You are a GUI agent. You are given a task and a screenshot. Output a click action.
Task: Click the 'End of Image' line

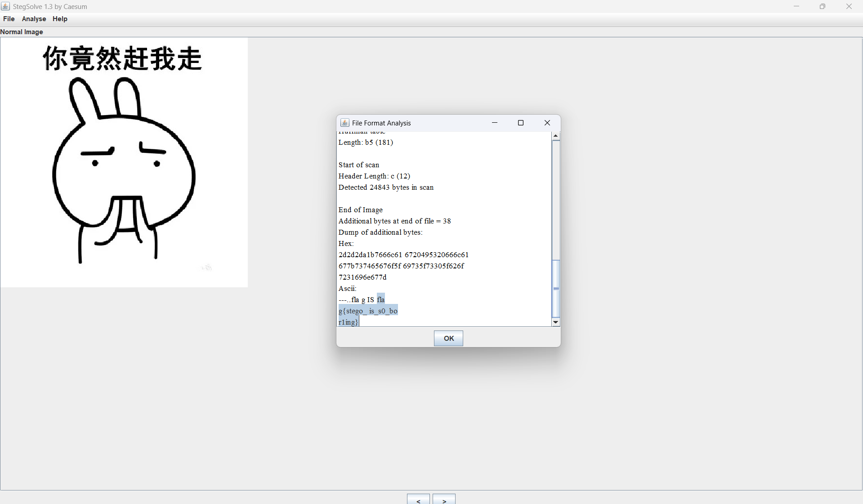click(361, 210)
